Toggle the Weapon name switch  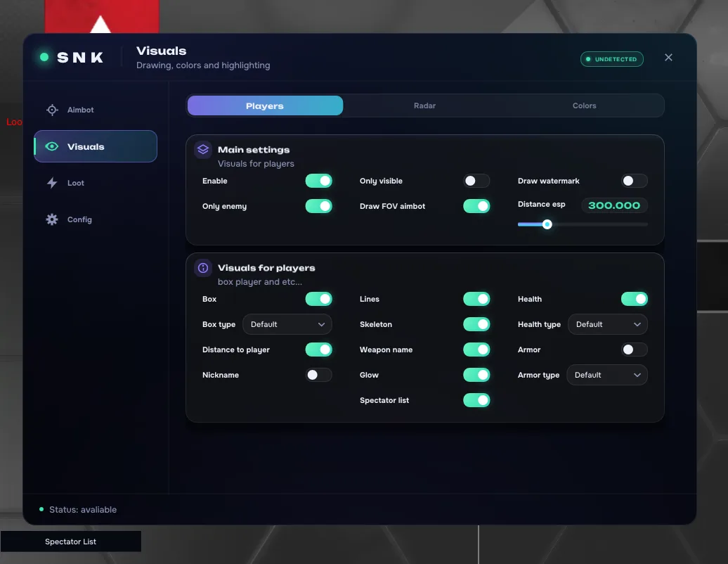coord(476,350)
